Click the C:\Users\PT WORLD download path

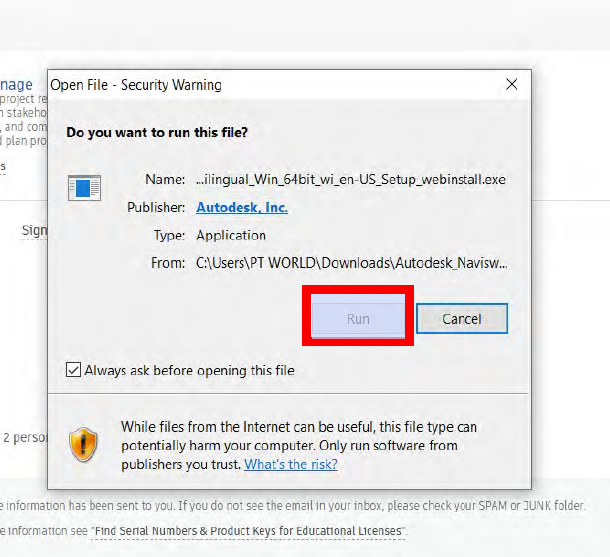click(351, 263)
